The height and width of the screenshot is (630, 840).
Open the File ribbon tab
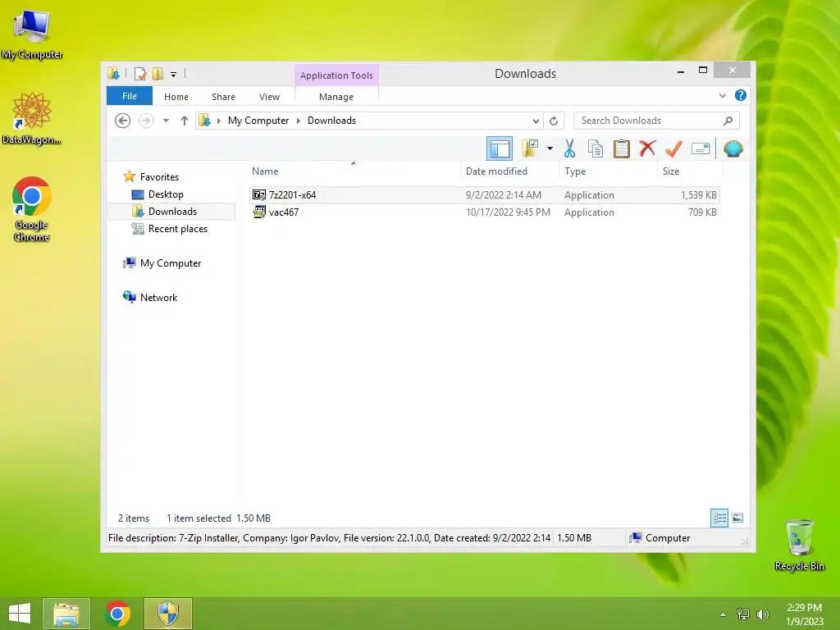coord(130,96)
